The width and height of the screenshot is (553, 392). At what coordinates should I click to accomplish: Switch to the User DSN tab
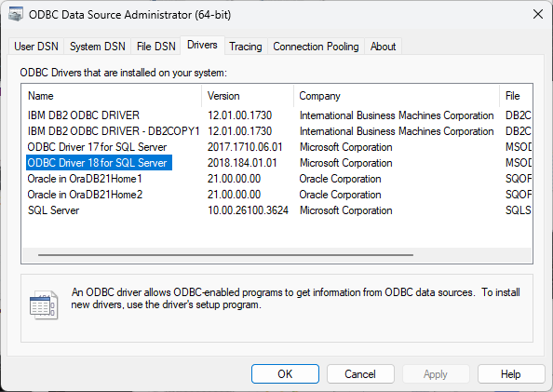pyautogui.click(x=36, y=47)
